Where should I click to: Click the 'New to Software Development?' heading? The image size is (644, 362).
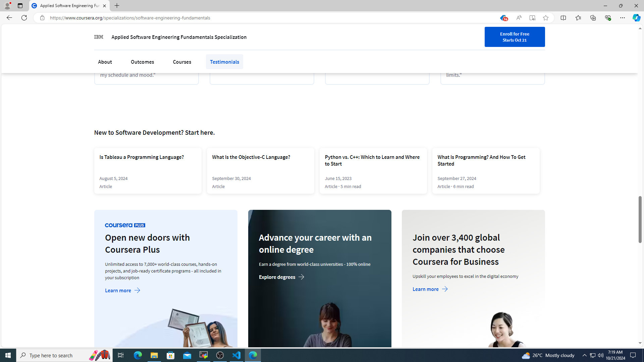tap(154, 133)
